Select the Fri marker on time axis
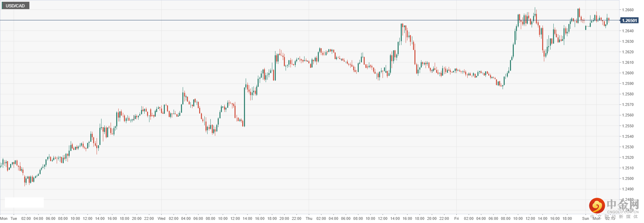This screenshot has width=644, height=223. pos(456,218)
